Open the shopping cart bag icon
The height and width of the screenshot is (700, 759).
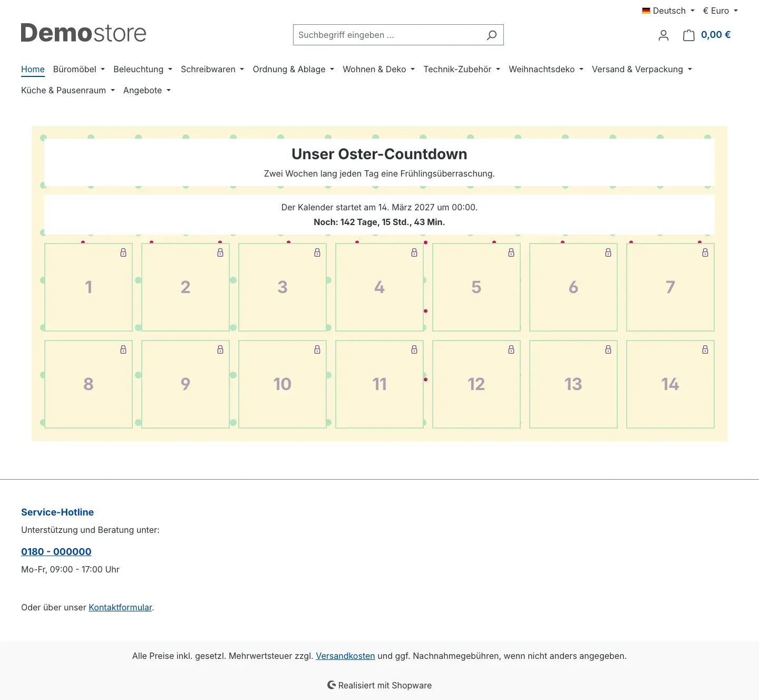689,35
